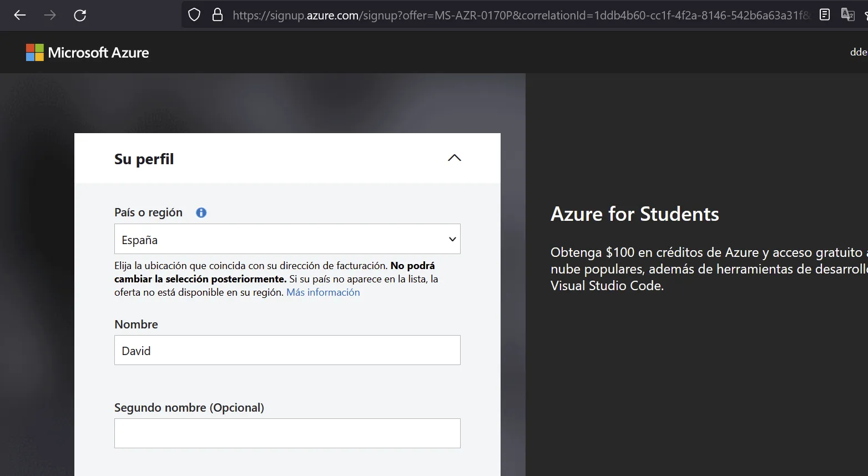Open the account menu at top right
868x476 pixels.
point(858,52)
